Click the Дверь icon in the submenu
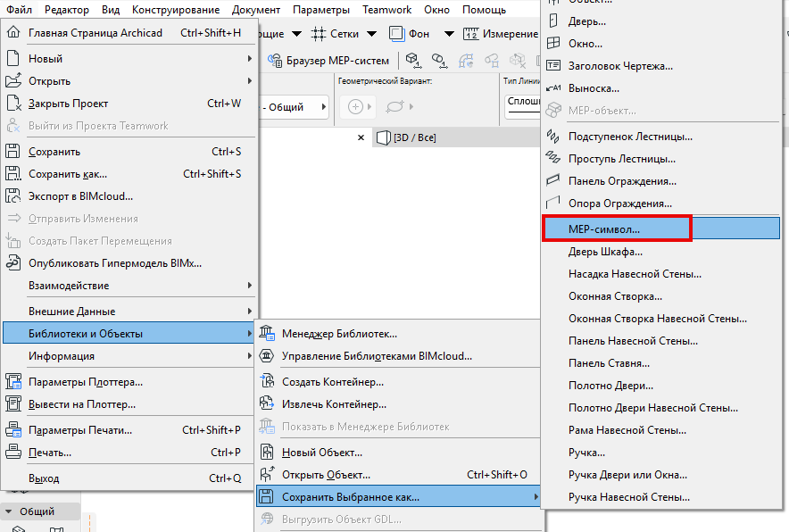The height and width of the screenshot is (532, 789). (553, 21)
